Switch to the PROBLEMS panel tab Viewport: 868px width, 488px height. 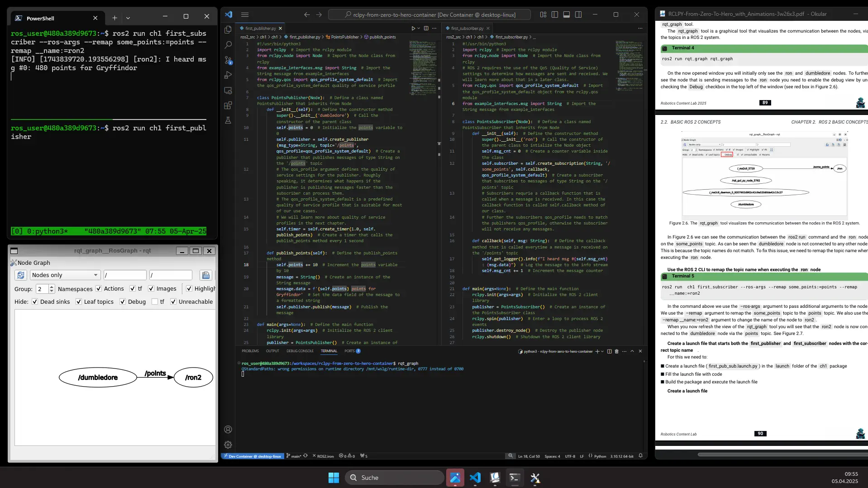[250, 351]
